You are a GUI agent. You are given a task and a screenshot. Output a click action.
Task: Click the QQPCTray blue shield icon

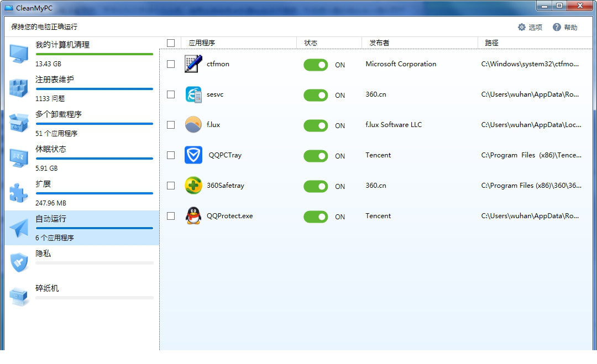[x=193, y=155]
